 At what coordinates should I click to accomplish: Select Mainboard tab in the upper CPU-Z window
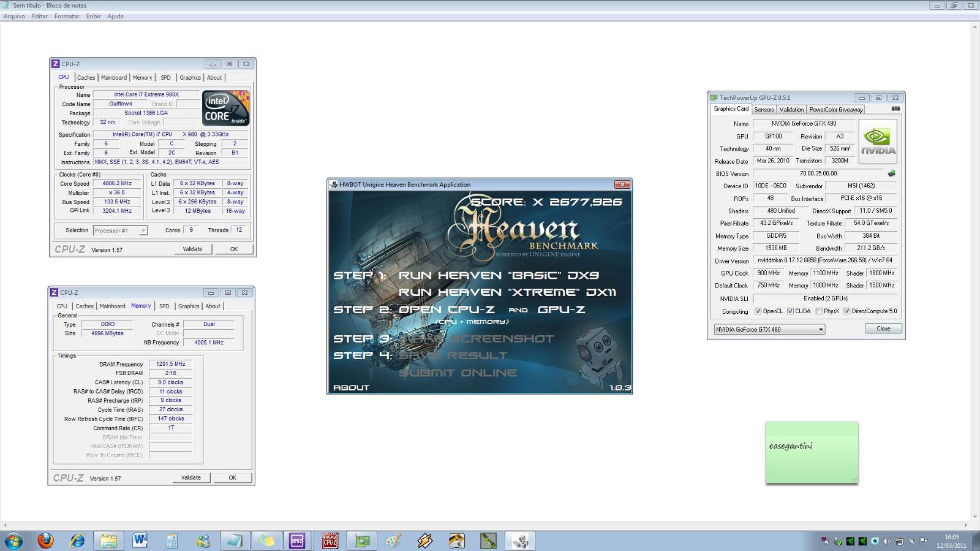click(114, 77)
